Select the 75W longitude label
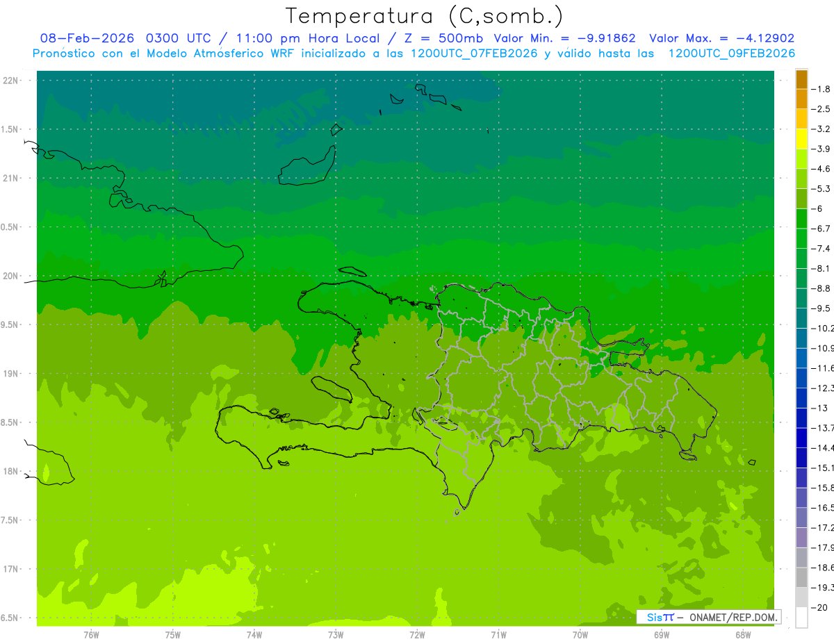The height and width of the screenshot is (644, 834). [x=172, y=635]
